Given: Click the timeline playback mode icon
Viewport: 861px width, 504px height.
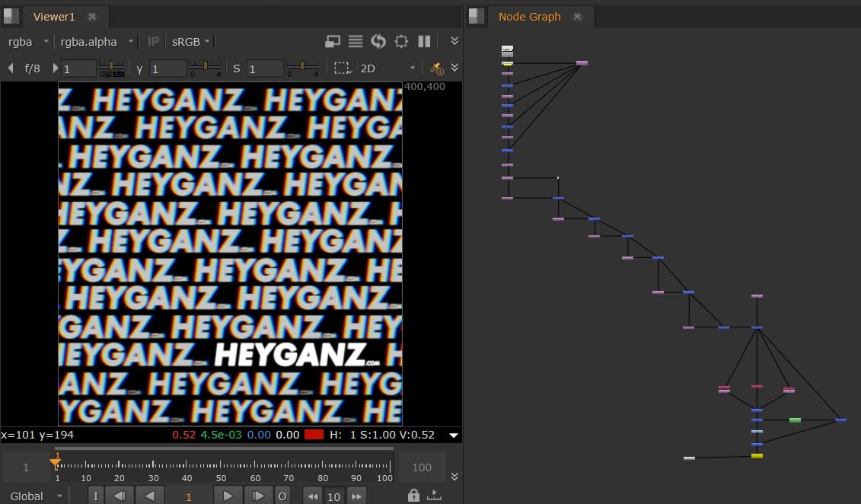Looking at the screenshot, I should [x=434, y=496].
